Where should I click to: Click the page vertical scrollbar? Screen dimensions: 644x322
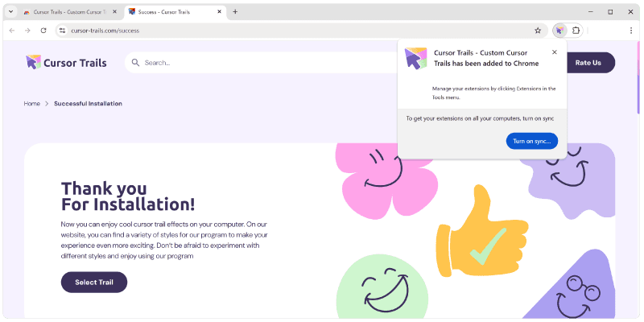[x=638, y=77]
